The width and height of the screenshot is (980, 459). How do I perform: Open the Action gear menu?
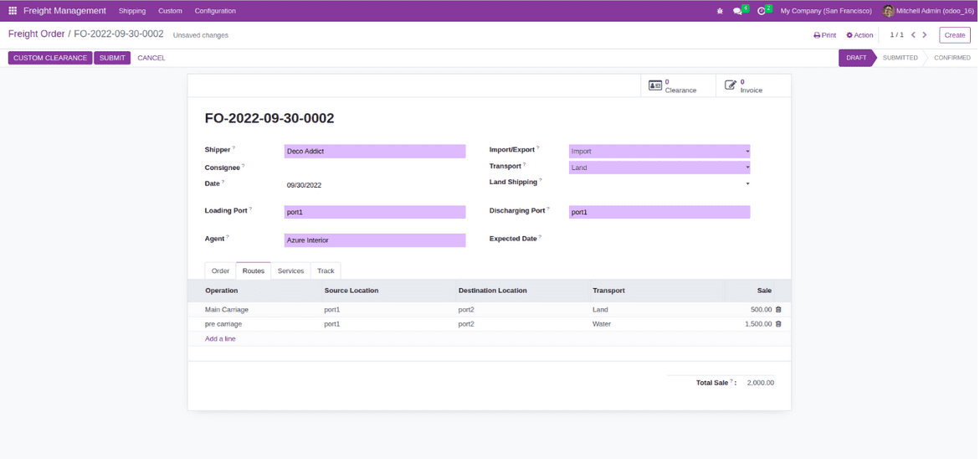click(x=859, y=36)
